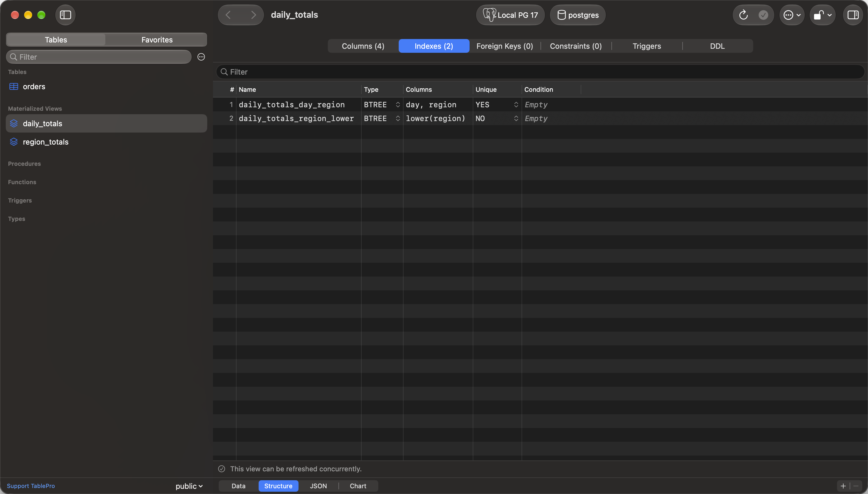Click the Procedures section header
This screenshot has width=868, height=494.
click(24, 164)
